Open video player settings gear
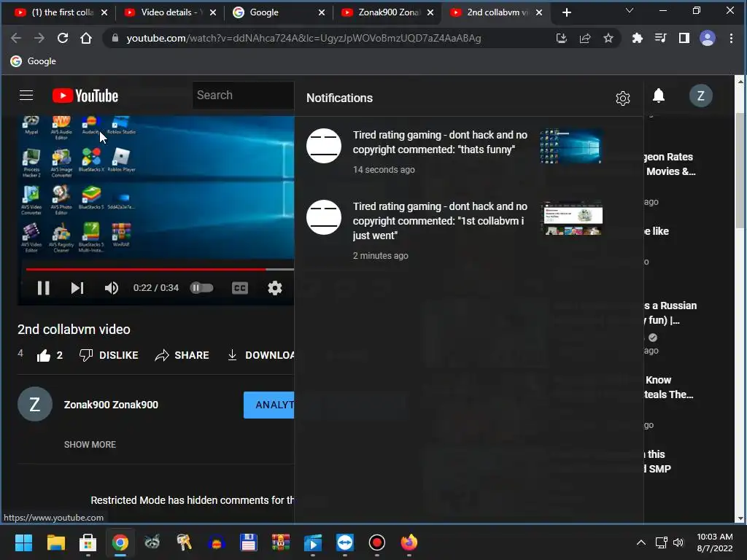 coord(275,287)
